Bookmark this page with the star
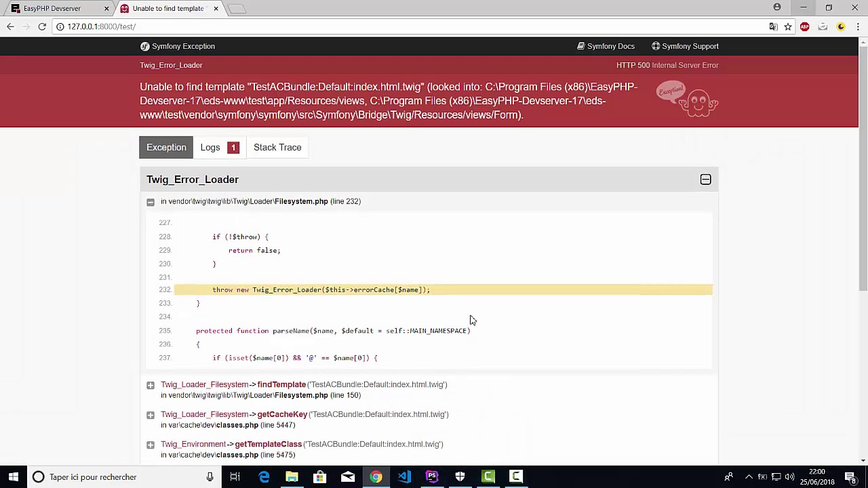The image size is (868, 488). click(788, 26)
